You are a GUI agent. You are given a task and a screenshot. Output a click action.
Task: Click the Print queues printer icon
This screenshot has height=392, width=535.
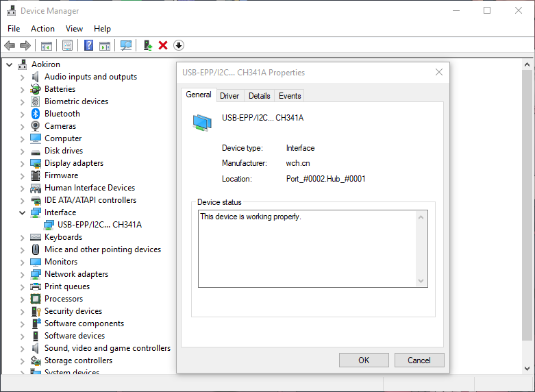pos(36,286)
